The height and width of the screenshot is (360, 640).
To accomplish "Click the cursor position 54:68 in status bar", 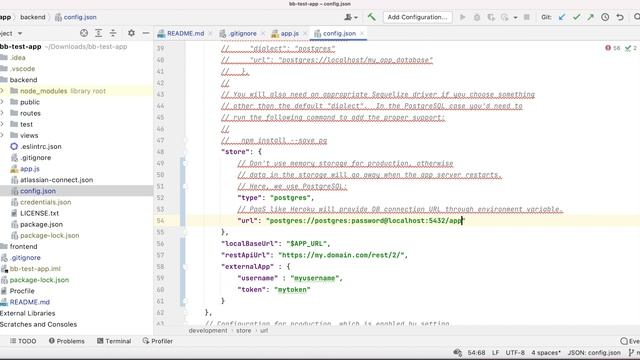I will 476,352.
